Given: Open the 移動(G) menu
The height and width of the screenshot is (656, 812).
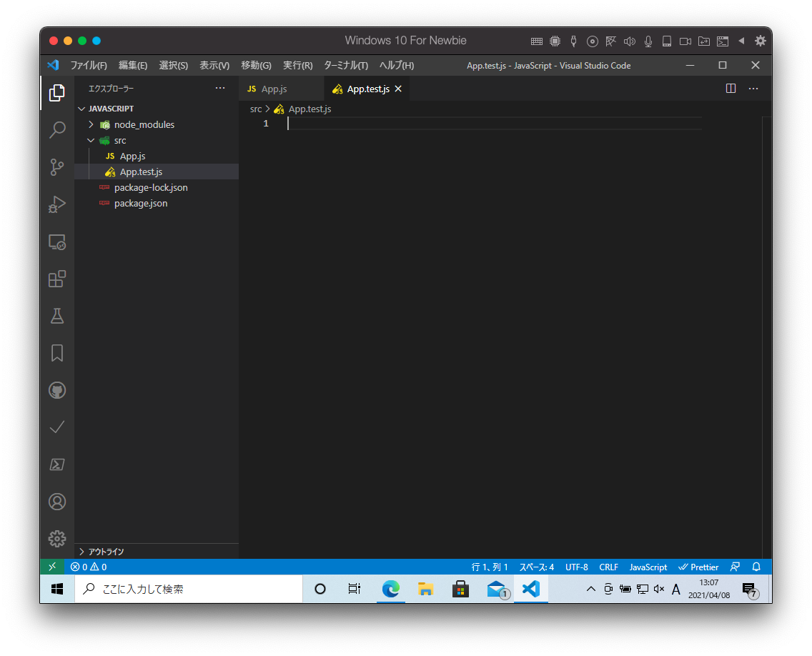Looking at the screenshot, I should (256, 65).
